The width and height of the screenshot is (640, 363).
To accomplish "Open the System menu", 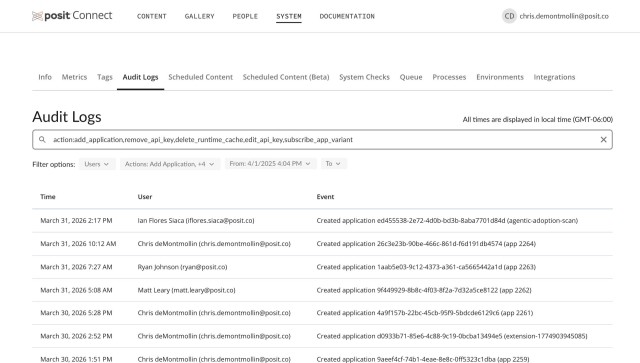I will pyautogui.click(x=289, y=16).
